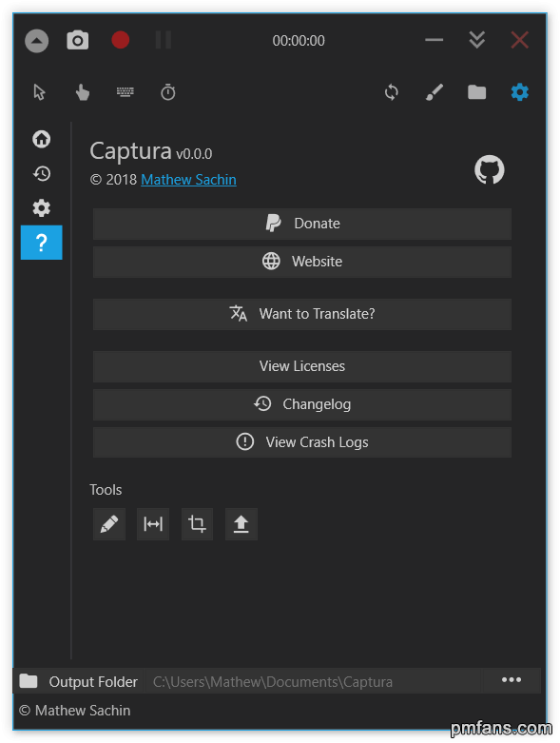The width and height of the screenshot is (560, 743).
Task: Click View Crash Logs button
Action: click(302, 442)
